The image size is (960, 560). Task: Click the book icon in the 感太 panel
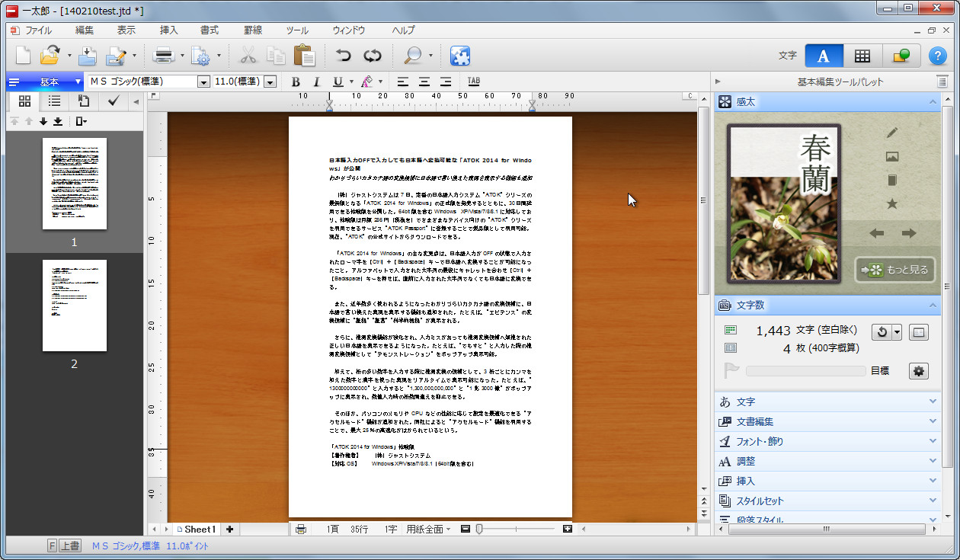point(891,181)
